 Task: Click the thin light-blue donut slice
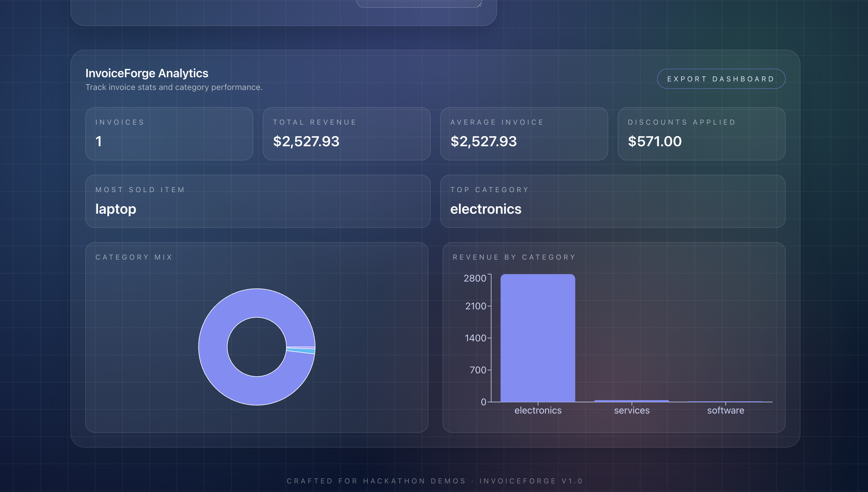tap(301, 351)
